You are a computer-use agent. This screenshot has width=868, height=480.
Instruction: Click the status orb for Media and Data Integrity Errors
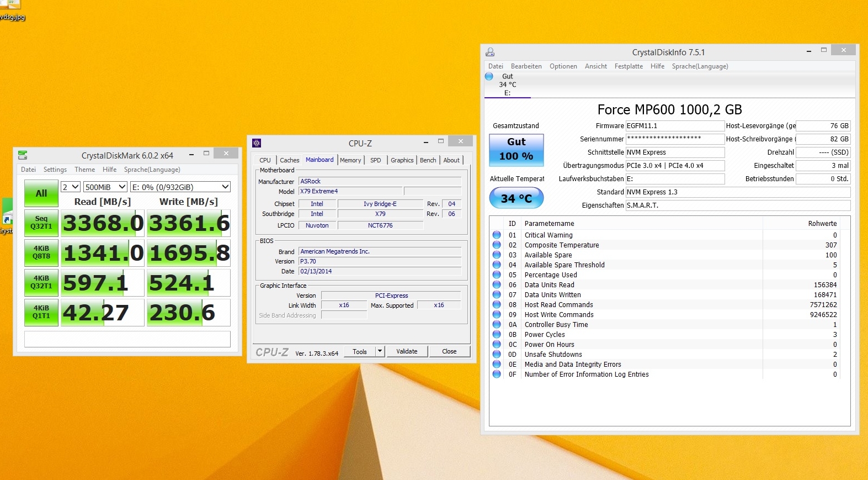coord(497,364)
